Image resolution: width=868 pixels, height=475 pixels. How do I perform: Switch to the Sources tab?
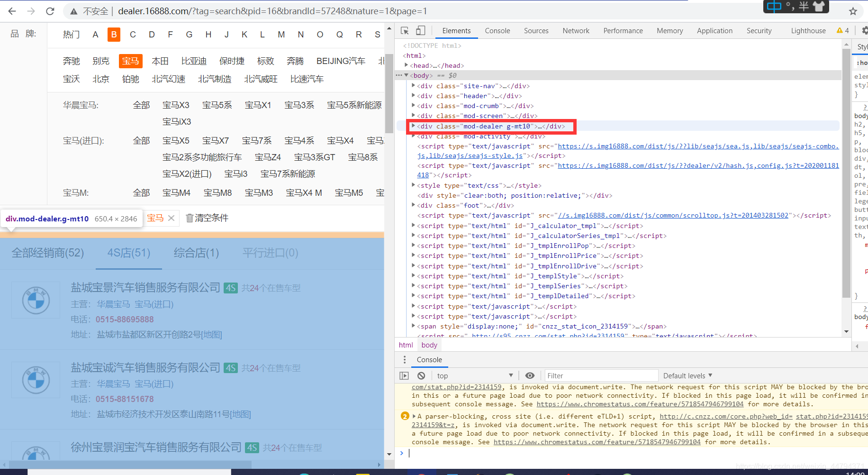536,30
